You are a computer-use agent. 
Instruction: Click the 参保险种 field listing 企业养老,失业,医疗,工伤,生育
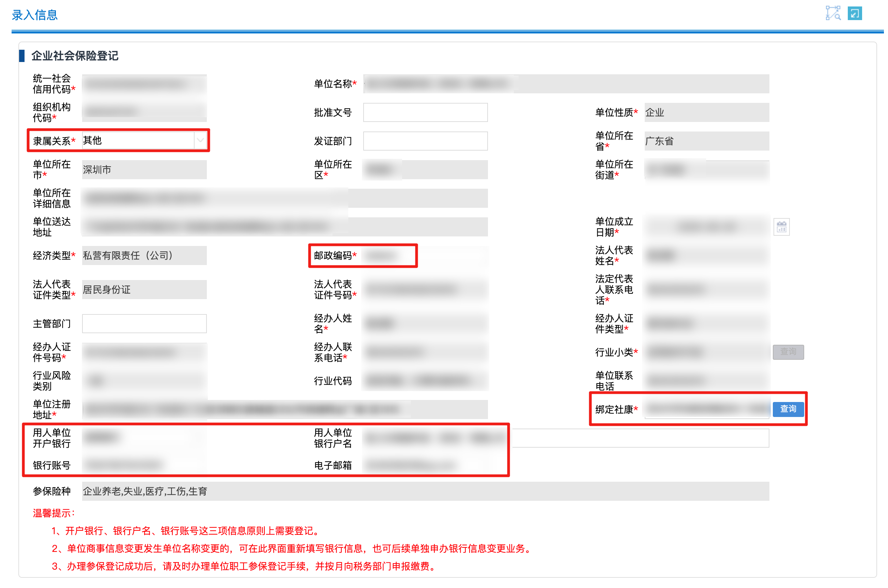point(426,491)
